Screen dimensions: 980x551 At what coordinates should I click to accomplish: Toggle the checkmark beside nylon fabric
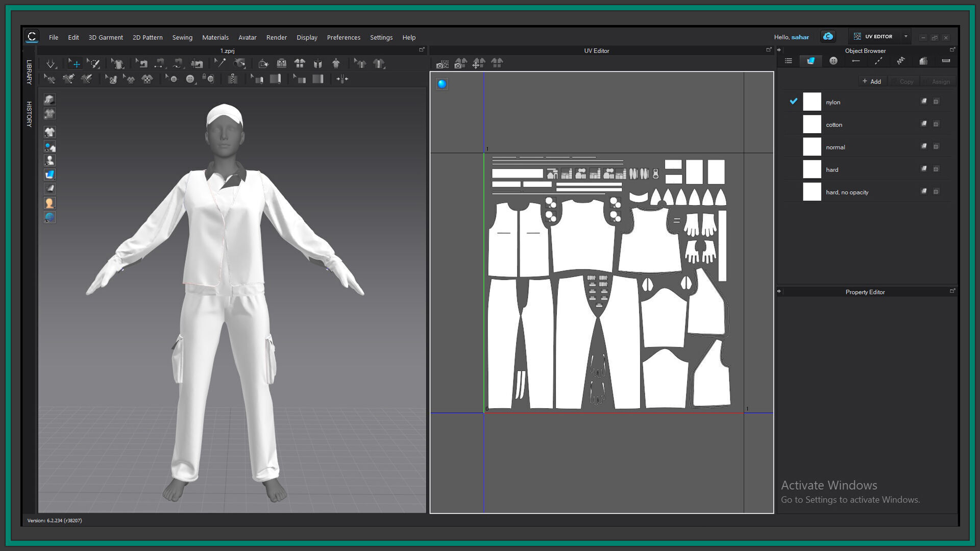tap(793, 101)
